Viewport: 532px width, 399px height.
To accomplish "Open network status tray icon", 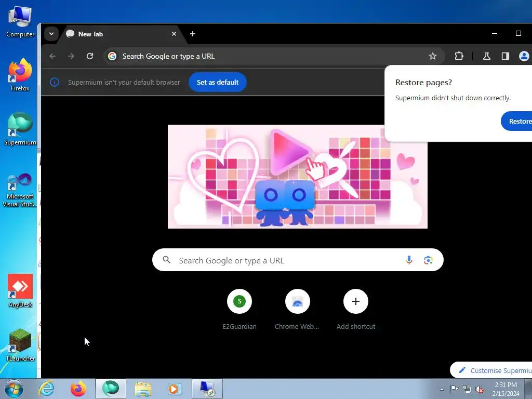I will (x=467, y=389).
